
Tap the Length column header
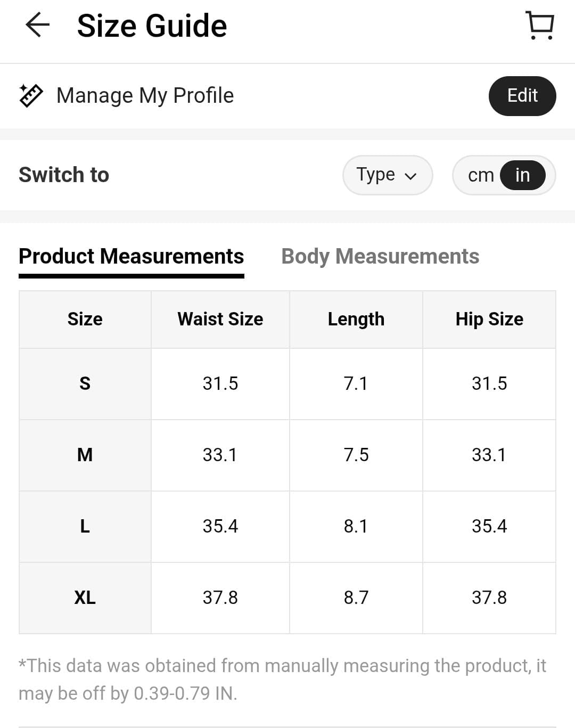(x=356, y=319)
